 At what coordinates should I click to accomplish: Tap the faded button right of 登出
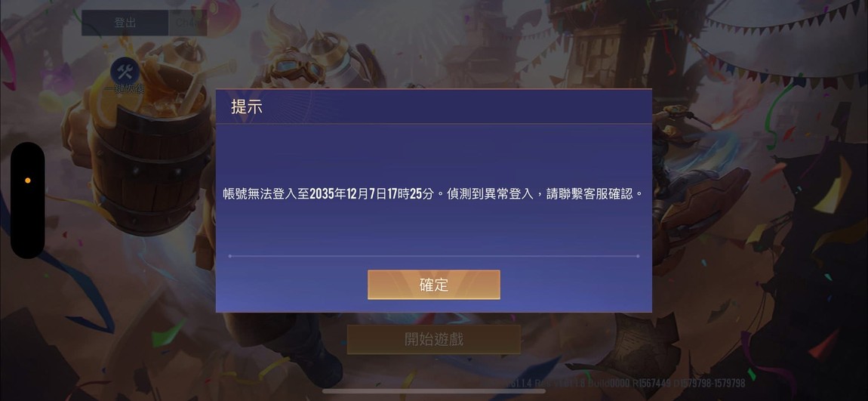click(188, 23)
